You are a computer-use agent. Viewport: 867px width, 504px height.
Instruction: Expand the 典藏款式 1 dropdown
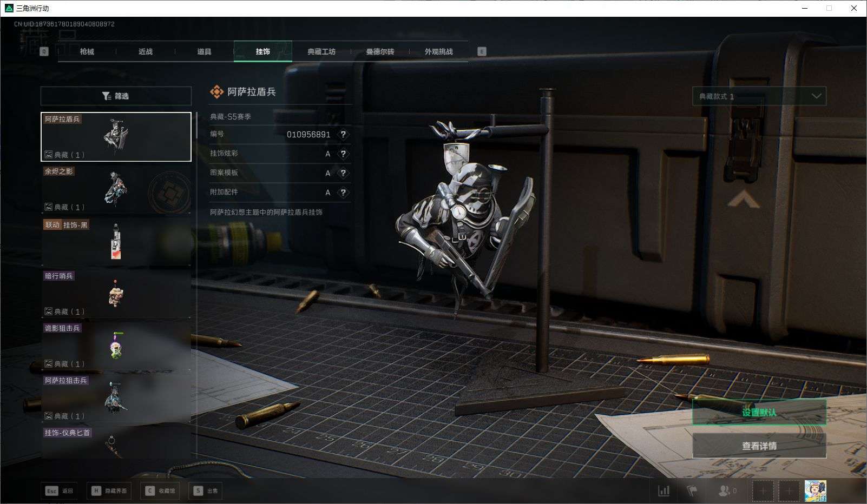point(759,96)
